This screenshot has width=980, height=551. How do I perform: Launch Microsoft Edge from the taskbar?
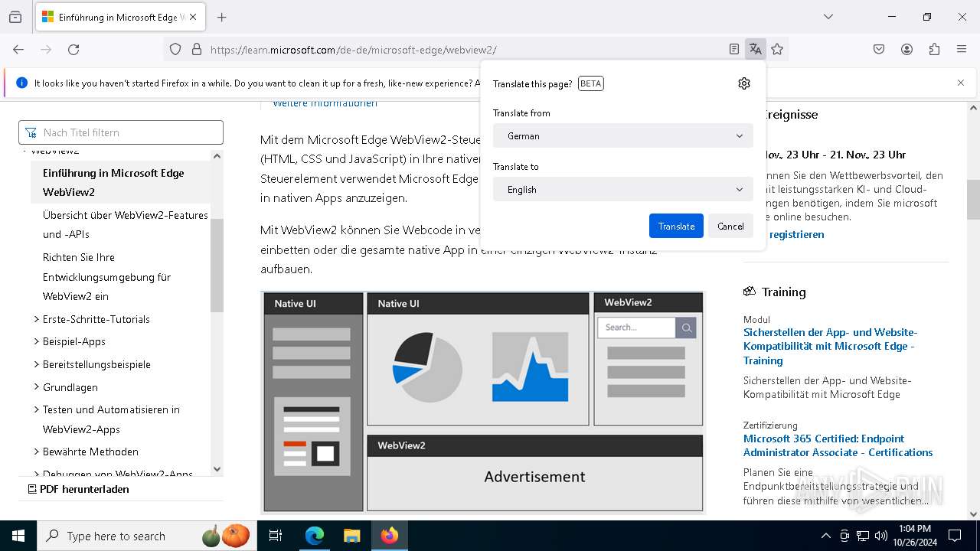tap(315, 536)
